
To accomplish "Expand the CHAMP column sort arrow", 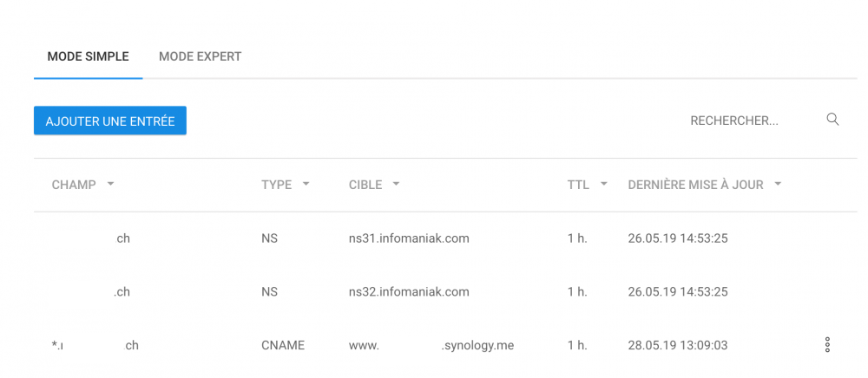I will tap(110, 185).
